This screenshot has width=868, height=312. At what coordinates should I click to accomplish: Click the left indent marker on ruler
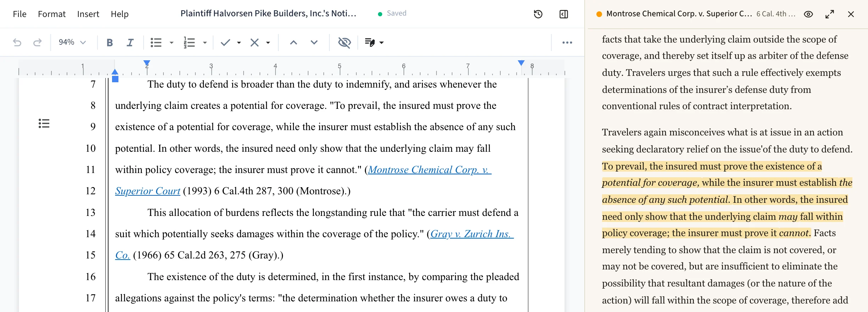pos(115,72)
